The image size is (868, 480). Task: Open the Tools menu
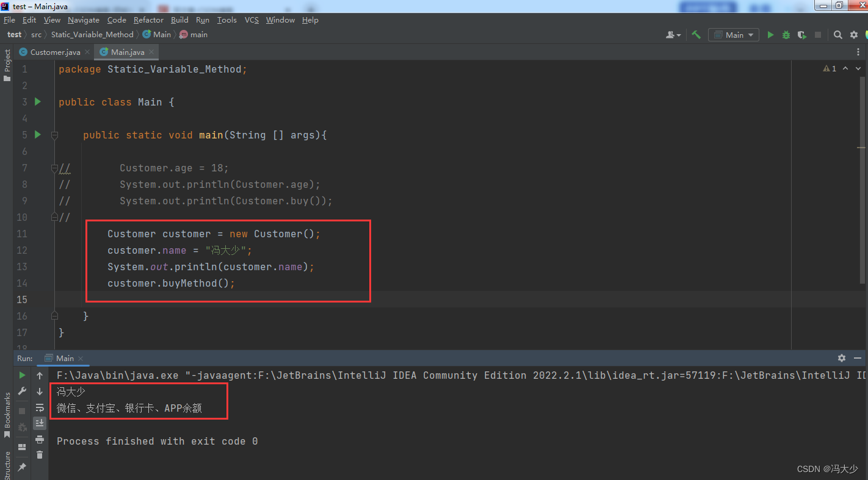click(x=226, y=20)
